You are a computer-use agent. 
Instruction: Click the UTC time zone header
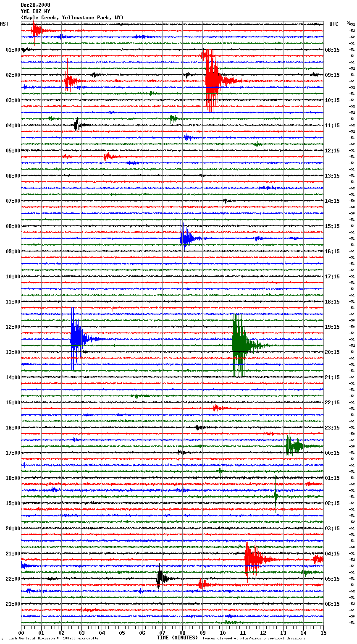[333, 24]
